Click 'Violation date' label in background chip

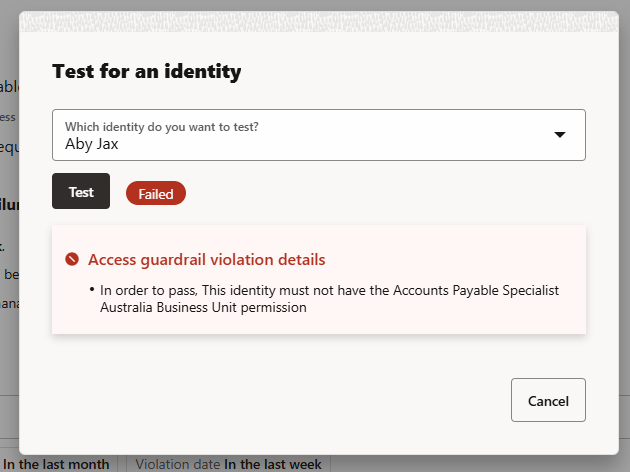[177, 464]
